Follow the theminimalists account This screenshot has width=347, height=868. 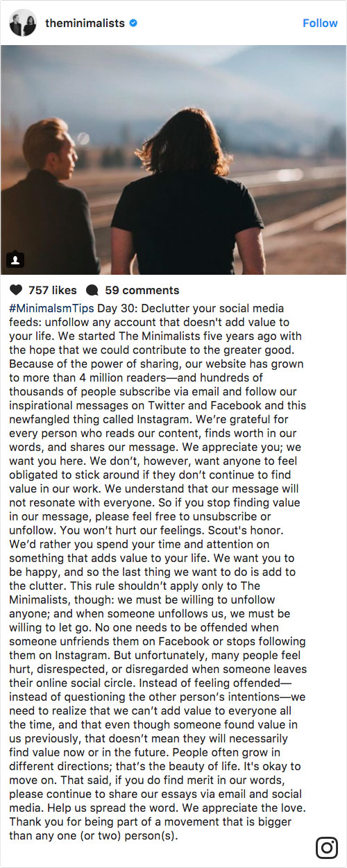pos(320,23)
